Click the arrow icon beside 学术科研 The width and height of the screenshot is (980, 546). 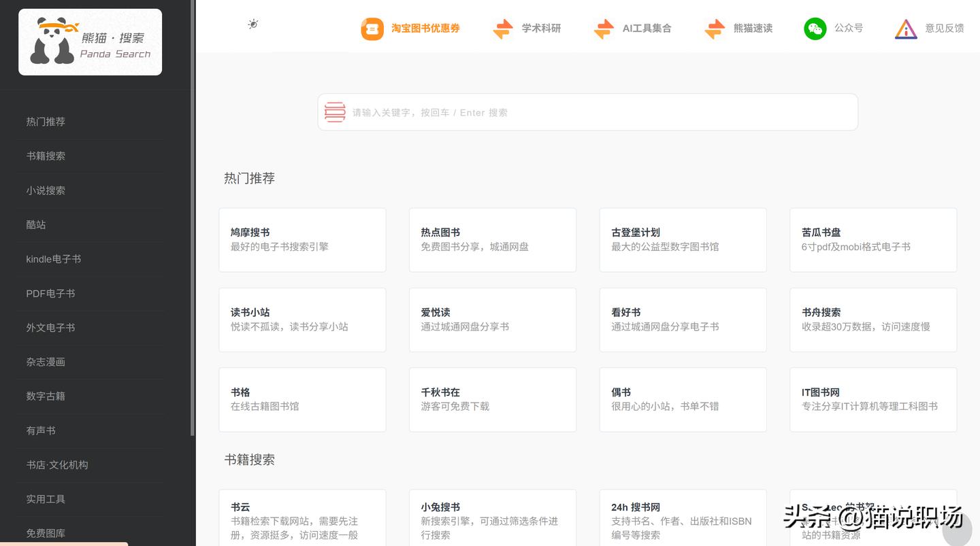click(502, 29)
